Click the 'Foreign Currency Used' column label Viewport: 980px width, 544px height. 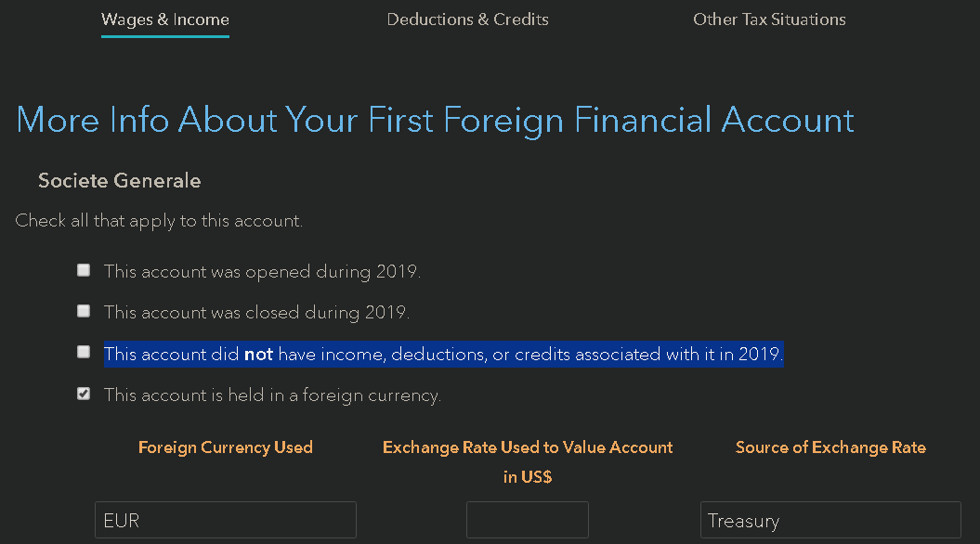click(225, 447)
